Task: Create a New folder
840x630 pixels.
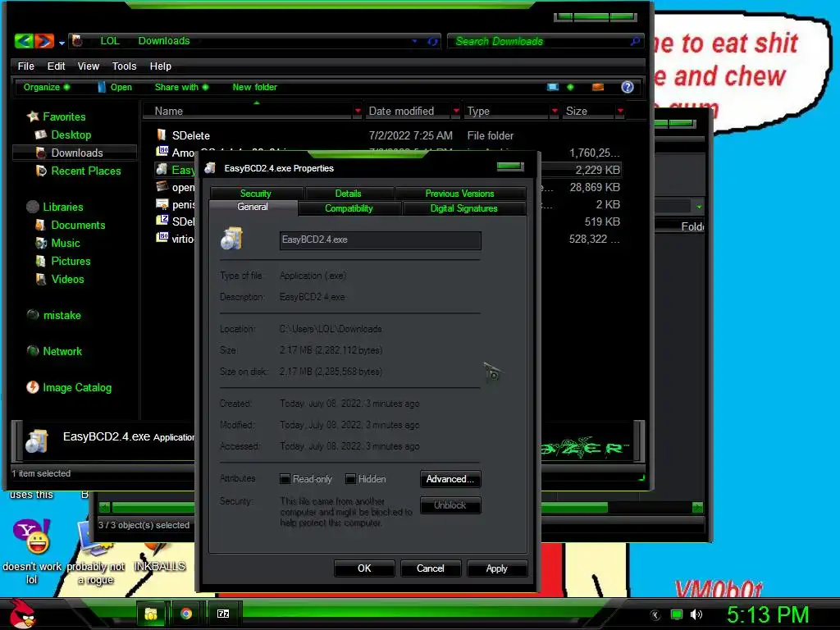Action: [x=254, y=87]
